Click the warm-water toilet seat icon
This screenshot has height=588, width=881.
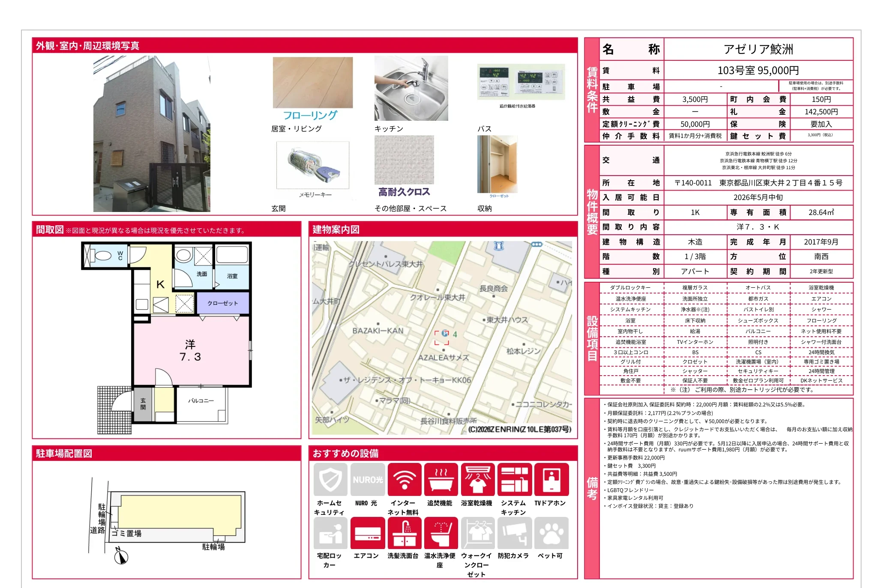click(441, 533)
